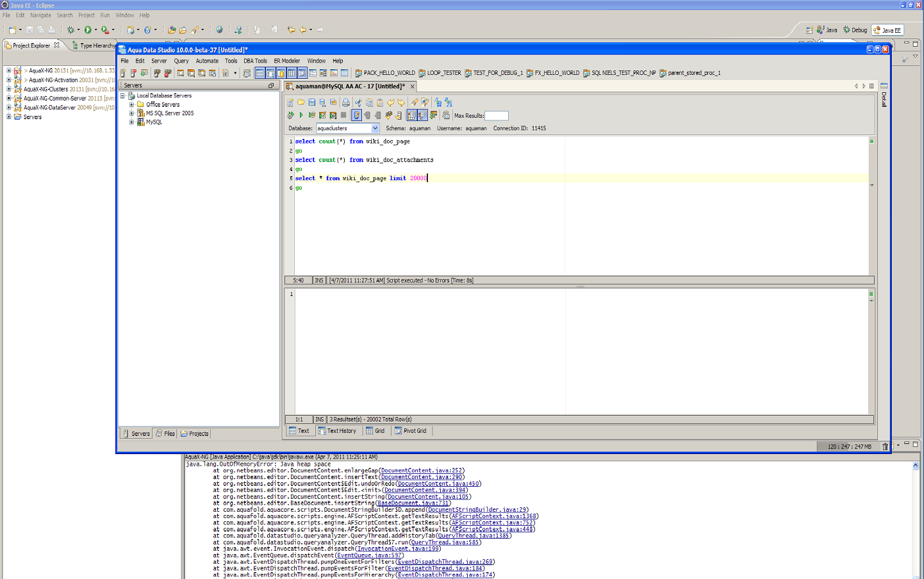Click the Register Server icon in Aqua toolbar

click(123, 73)
